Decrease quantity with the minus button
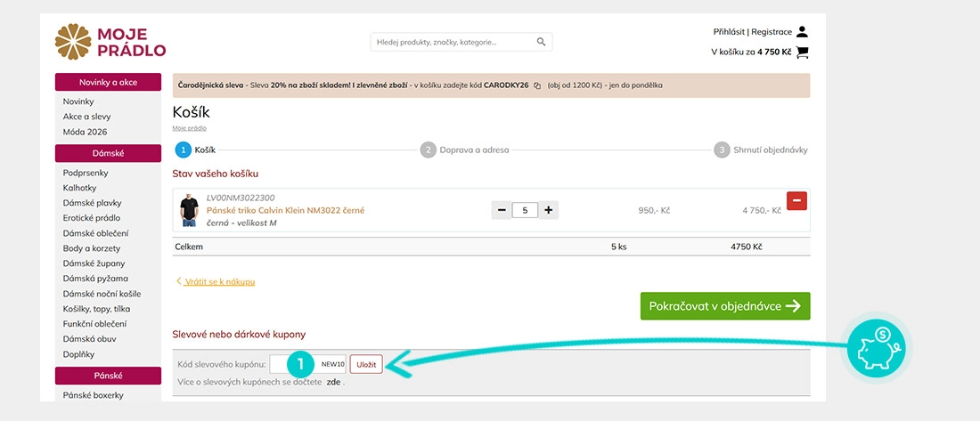 tap(502, 210)
